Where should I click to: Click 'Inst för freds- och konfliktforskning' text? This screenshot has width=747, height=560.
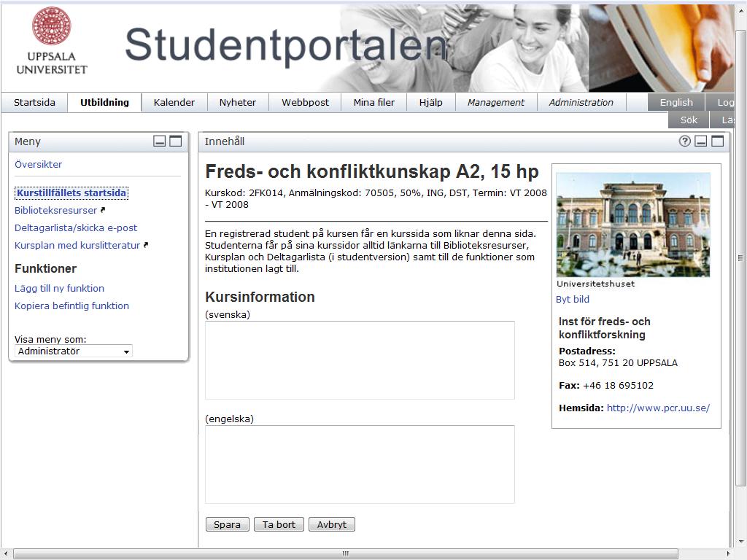pos(605,328)
